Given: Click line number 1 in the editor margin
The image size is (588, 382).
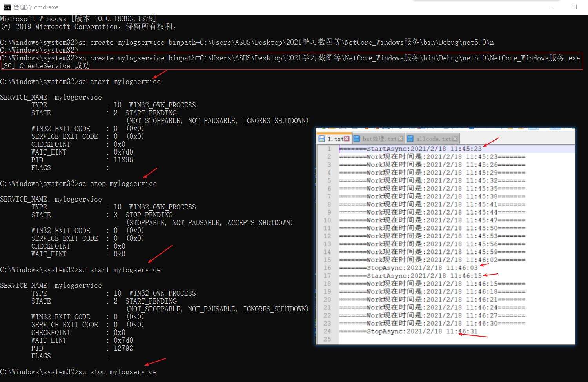Looking at the screenshot, I should (329, 149).
